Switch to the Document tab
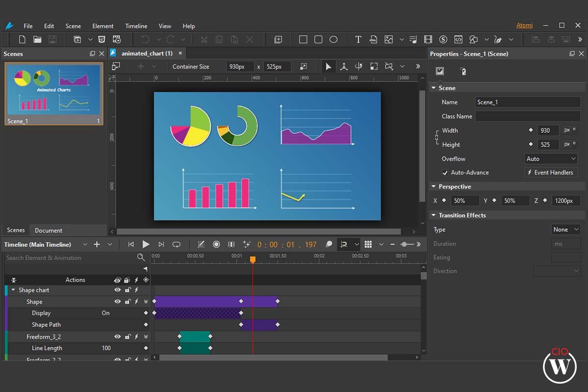 click(49, 230)
